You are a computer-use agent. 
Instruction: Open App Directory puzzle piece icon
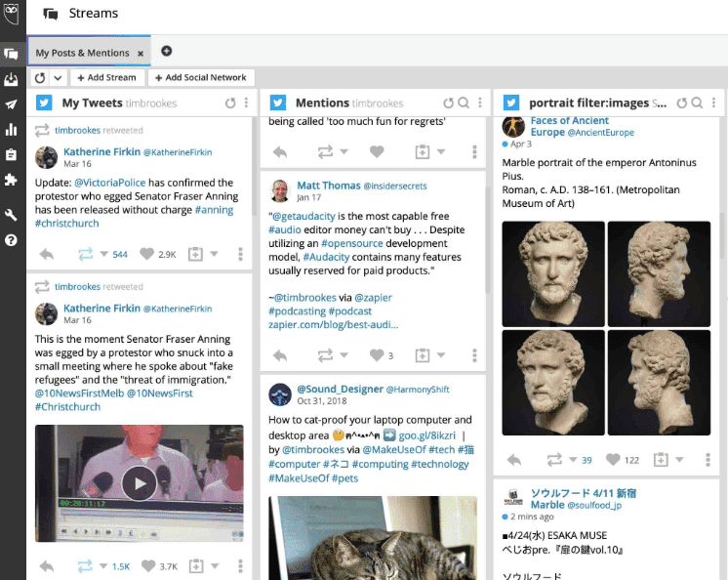click(x=11, y=180)
